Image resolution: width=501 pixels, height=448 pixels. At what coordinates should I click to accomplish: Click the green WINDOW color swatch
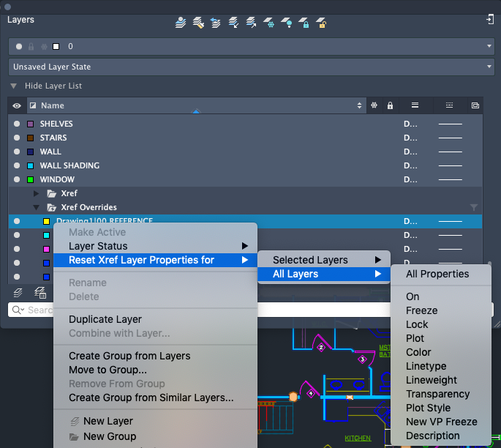pos(31,179)
